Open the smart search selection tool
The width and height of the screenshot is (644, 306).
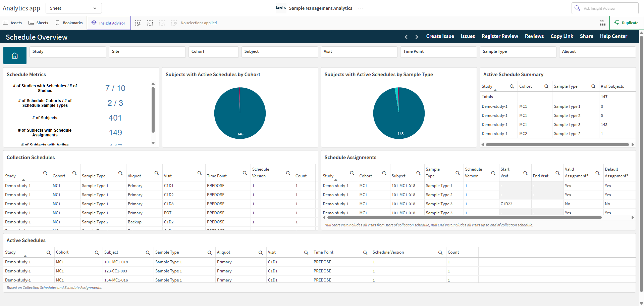coord(138,23)
